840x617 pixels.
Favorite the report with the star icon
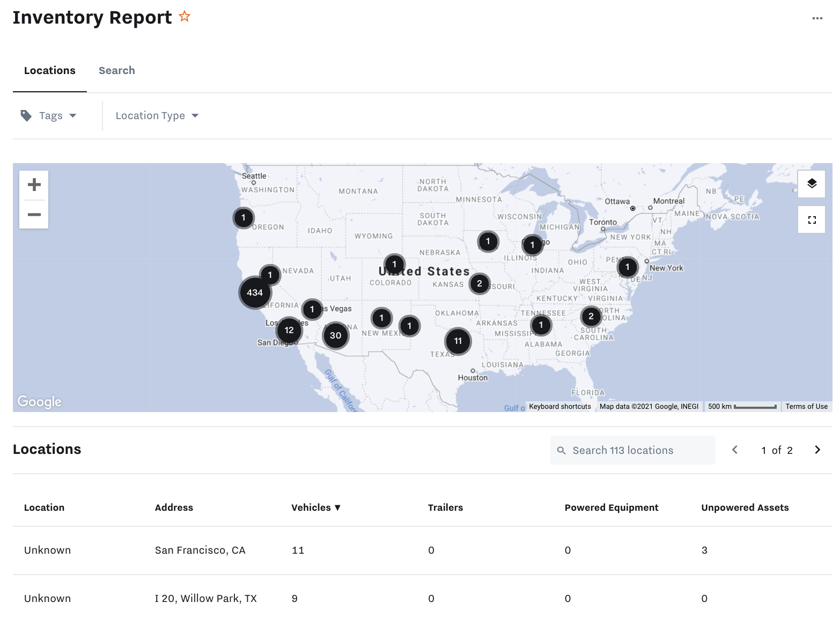pos(185,17)
